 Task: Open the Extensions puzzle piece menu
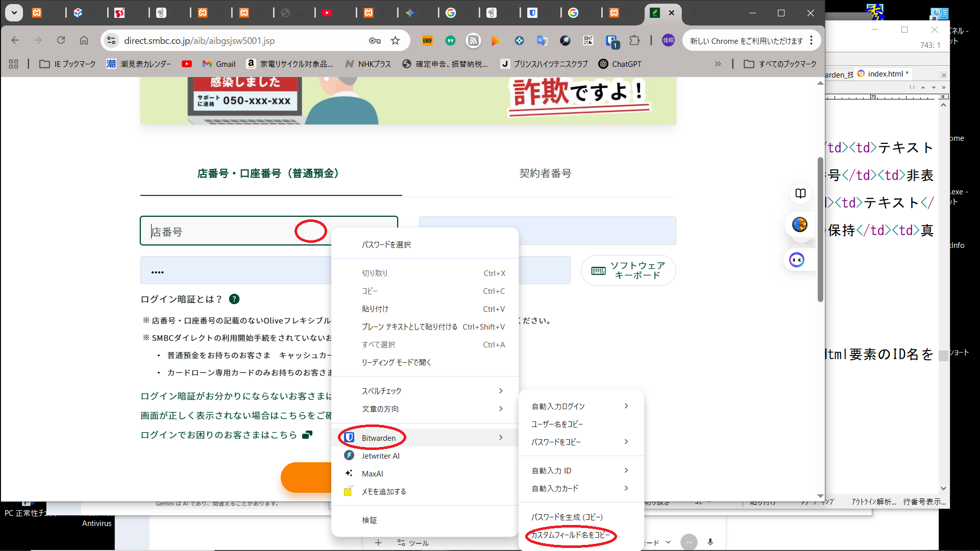coord(634,40)
